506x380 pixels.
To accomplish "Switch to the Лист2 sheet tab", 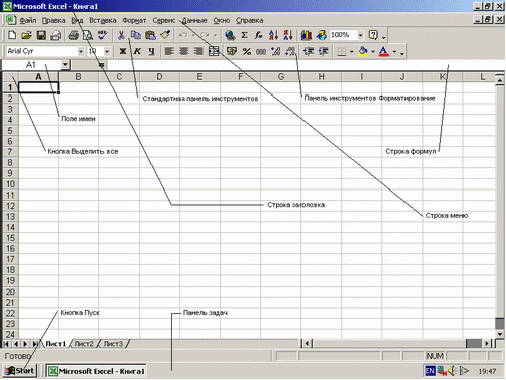I will coord(84,344).
